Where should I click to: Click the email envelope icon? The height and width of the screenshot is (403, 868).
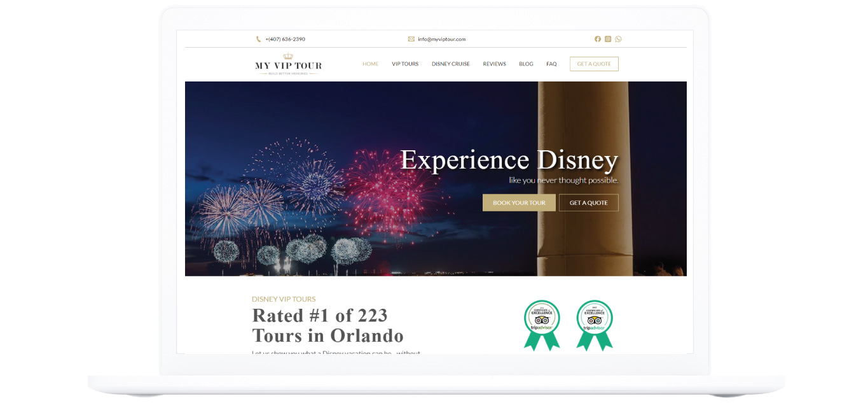click(x=411, y=39)
